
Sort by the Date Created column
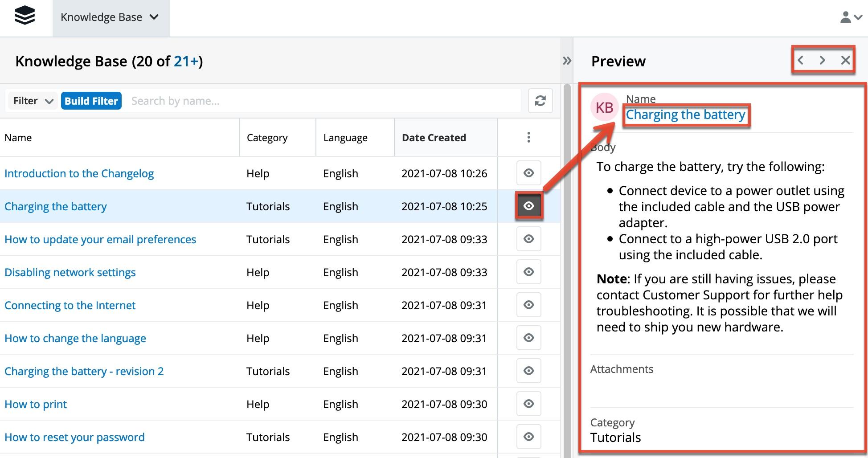(434, 138)
